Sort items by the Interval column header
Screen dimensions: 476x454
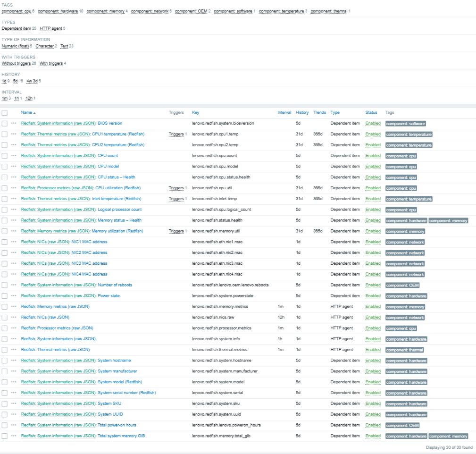(284, 112)
